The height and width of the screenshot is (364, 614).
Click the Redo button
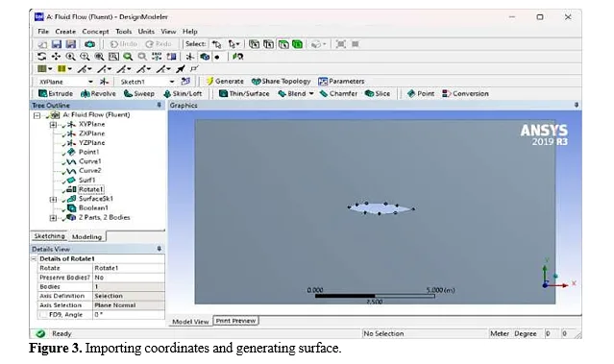pyautogui.click(x=159, y=44)
